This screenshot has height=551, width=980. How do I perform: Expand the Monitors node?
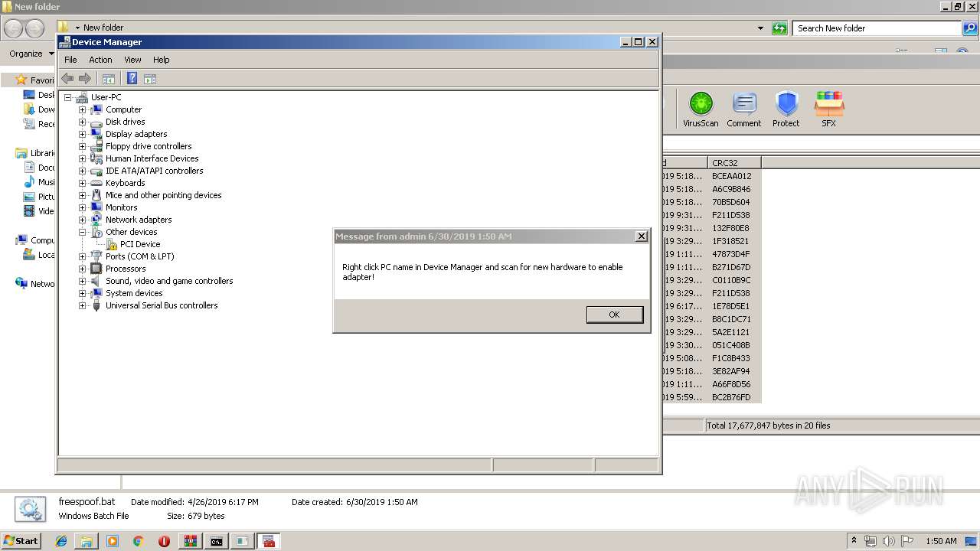pyautogui.click(x=82, y=207)
